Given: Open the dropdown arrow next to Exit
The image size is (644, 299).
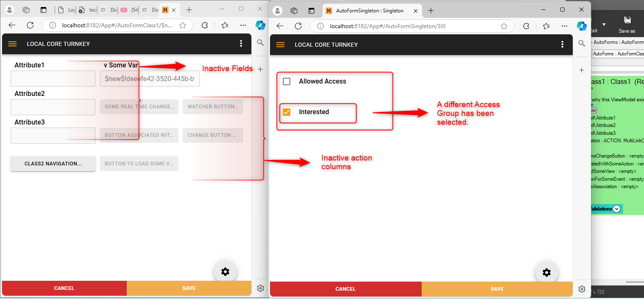Looking at the screenshot, I should click(x=604, y=24).
